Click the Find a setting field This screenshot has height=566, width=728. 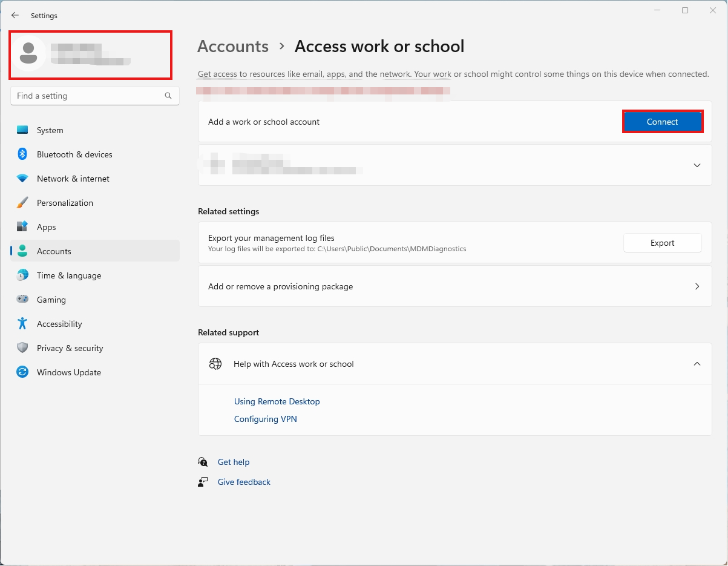[x=95, y=96]
